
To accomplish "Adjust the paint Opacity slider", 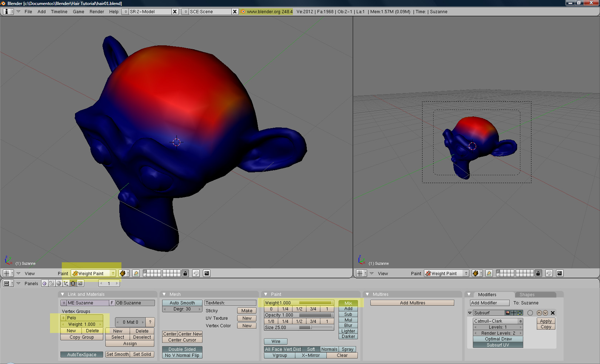I will tap(299, 315).
